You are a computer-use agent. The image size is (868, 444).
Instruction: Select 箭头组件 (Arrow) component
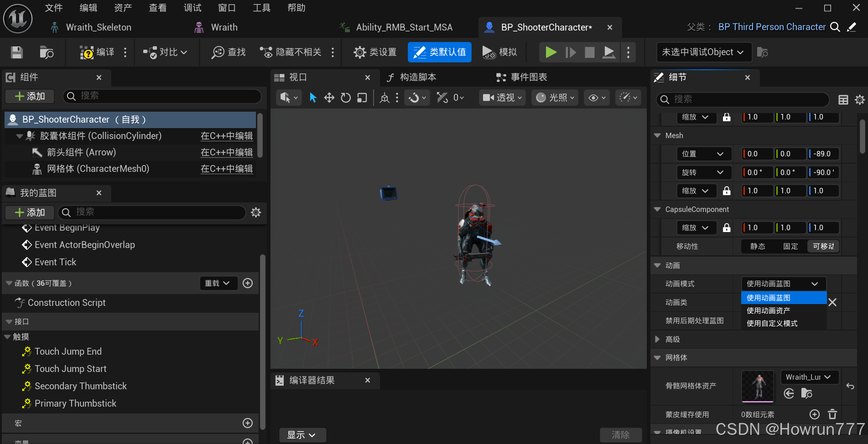(81, 152)
